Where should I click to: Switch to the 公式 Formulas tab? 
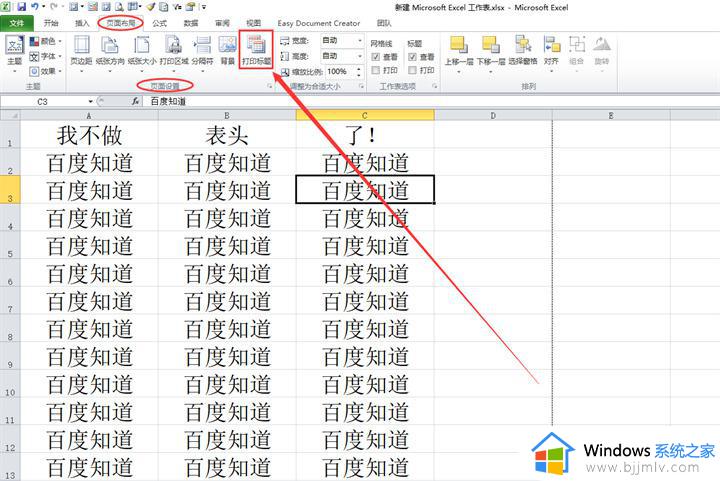[x=159, y=23]
